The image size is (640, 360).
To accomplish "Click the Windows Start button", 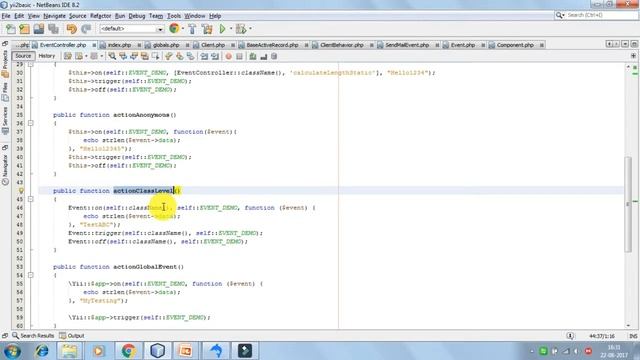I will (x=12, y=351).
